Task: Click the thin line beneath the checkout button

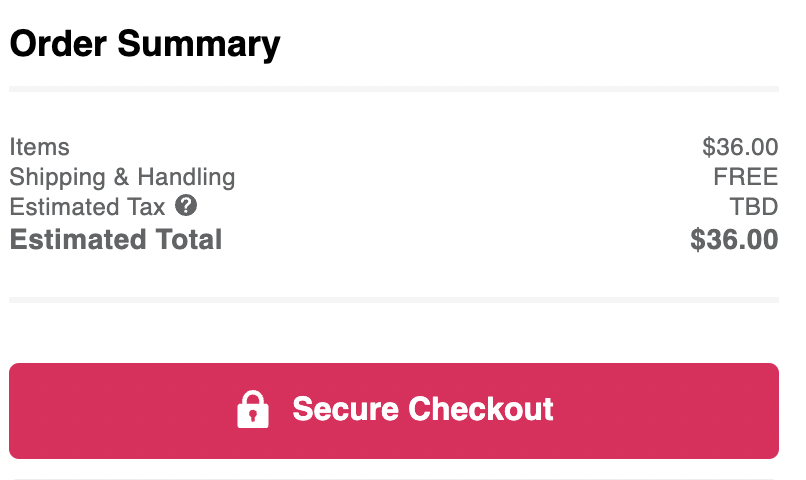Action: (x=394, y=479)
